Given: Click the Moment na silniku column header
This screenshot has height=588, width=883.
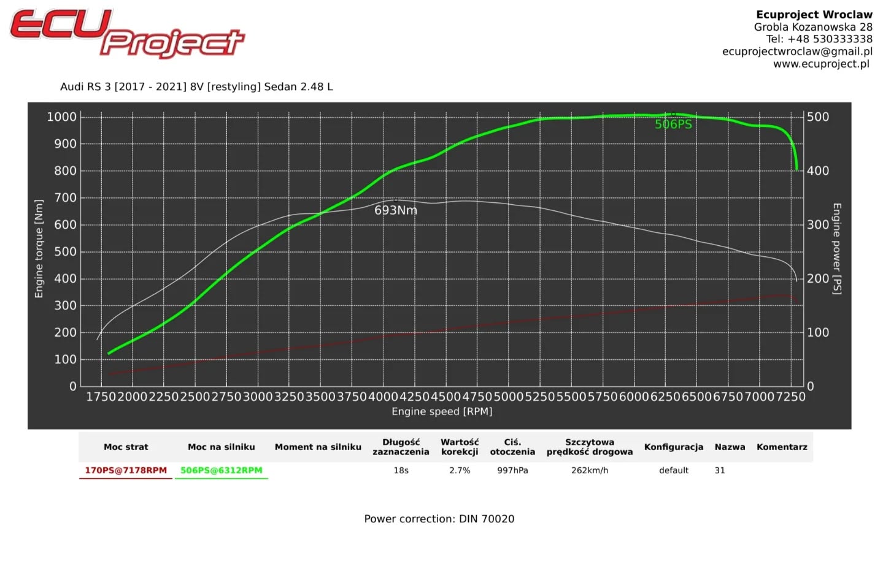Looking at the screenshot, I should 318,447.
